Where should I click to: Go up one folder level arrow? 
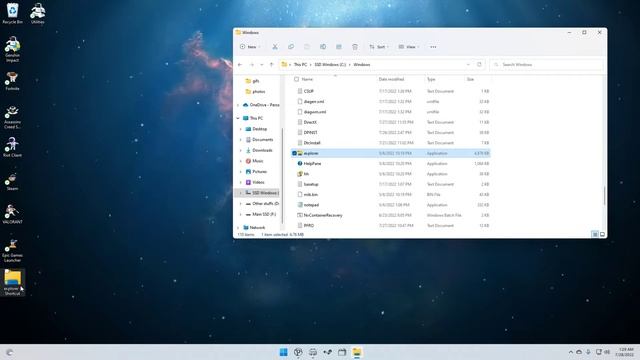pos(271,64)
